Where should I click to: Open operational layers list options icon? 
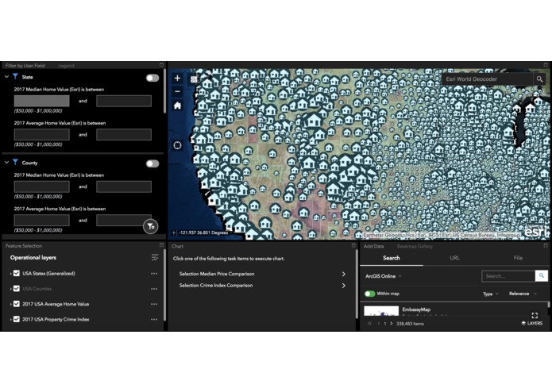coord(155,258)
